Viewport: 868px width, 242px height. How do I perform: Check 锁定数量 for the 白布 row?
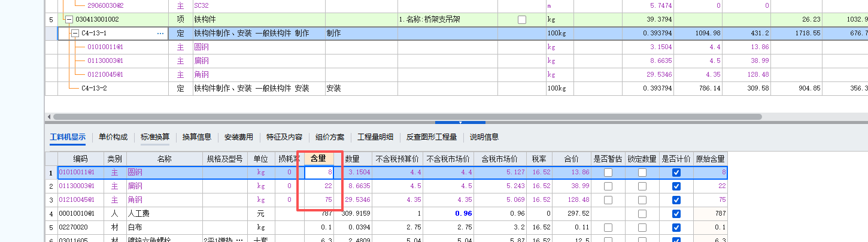(642, 228)
